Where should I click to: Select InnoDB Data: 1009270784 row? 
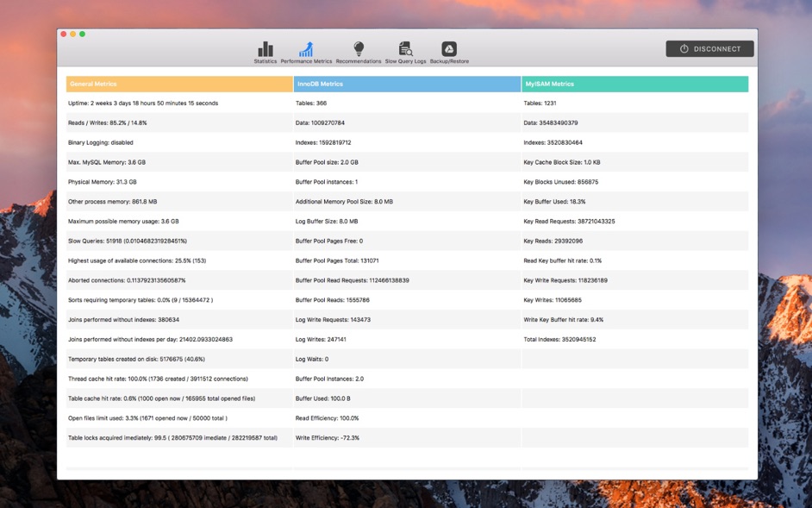407,122
